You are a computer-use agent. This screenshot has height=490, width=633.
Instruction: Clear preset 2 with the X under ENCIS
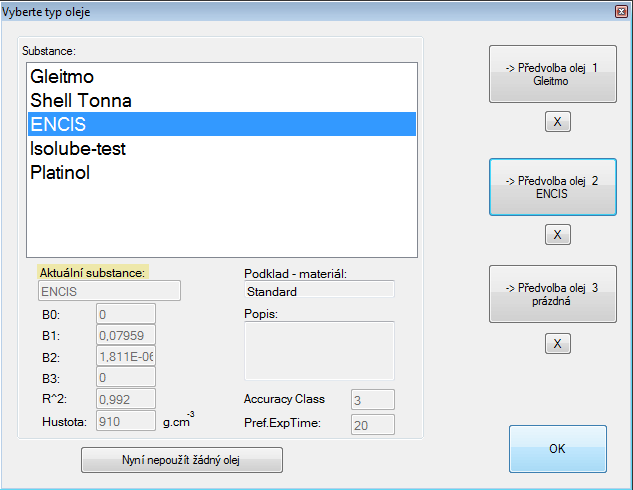(558, 235)
